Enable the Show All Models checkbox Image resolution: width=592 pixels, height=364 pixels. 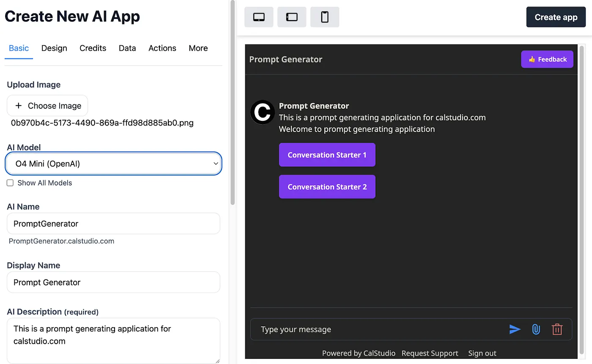coord(10,183)
